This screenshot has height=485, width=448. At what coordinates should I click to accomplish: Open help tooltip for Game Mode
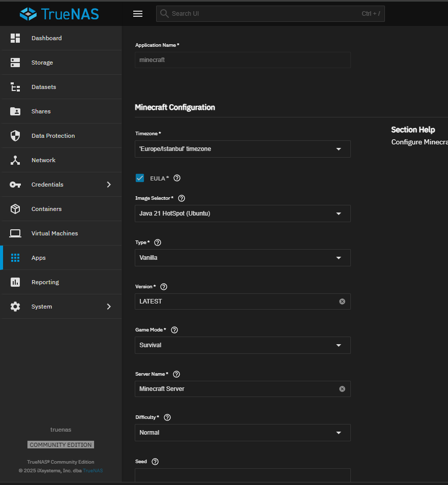174,330
